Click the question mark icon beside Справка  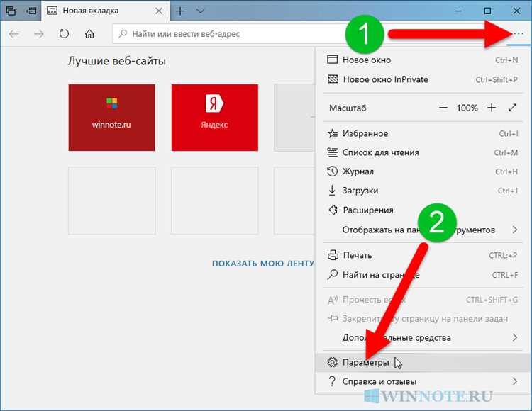click(x=332, y=381)
